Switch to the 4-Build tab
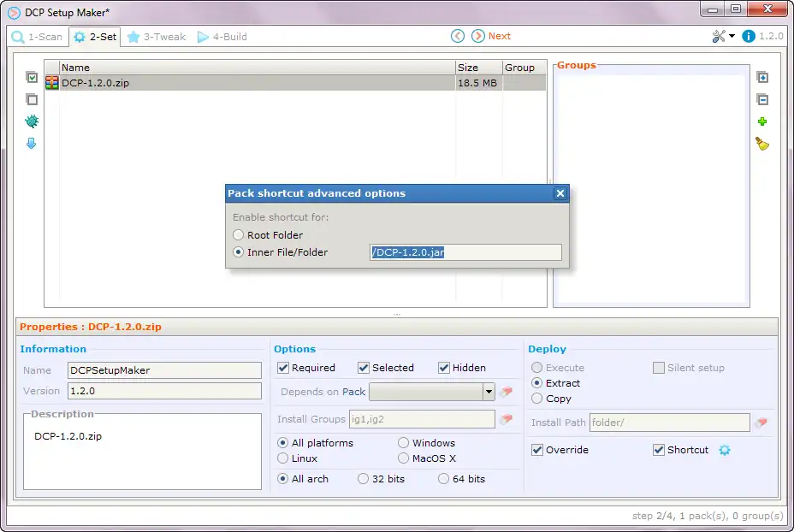Screen dimensions: 794x532 222,37
